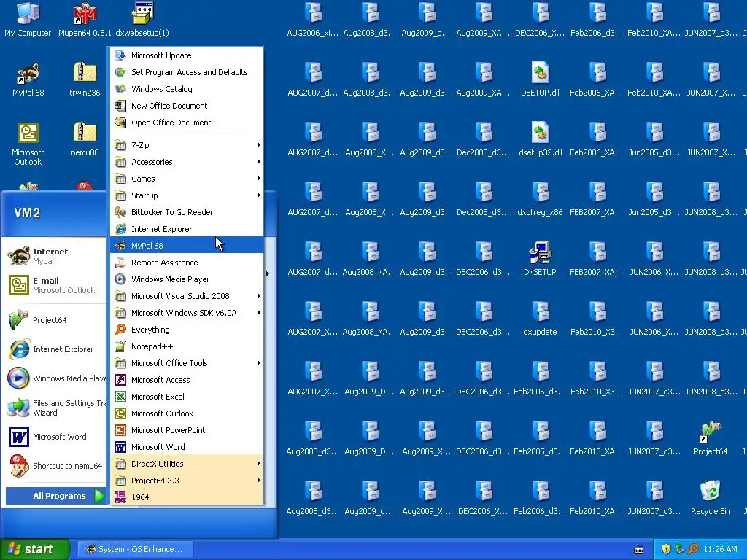The image size is (747, 560).
Task: Select Microsoft Update menu entry
Action: pyautogui.click(x=187, y=55)
